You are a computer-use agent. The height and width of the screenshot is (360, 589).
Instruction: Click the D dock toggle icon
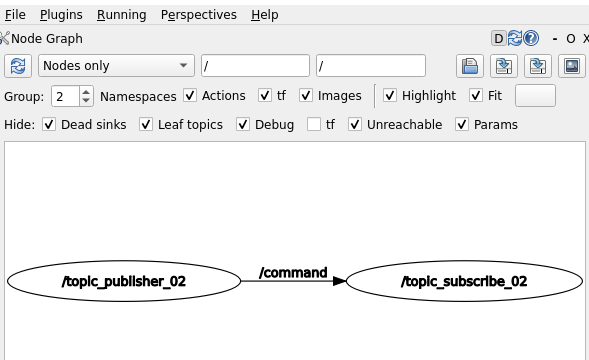[498, 38]
